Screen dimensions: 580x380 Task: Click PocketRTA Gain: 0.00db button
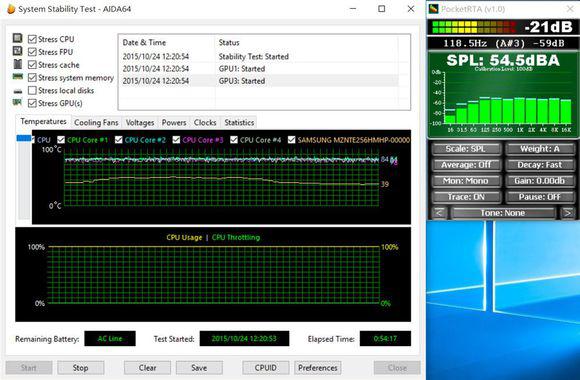pos(540,181)
